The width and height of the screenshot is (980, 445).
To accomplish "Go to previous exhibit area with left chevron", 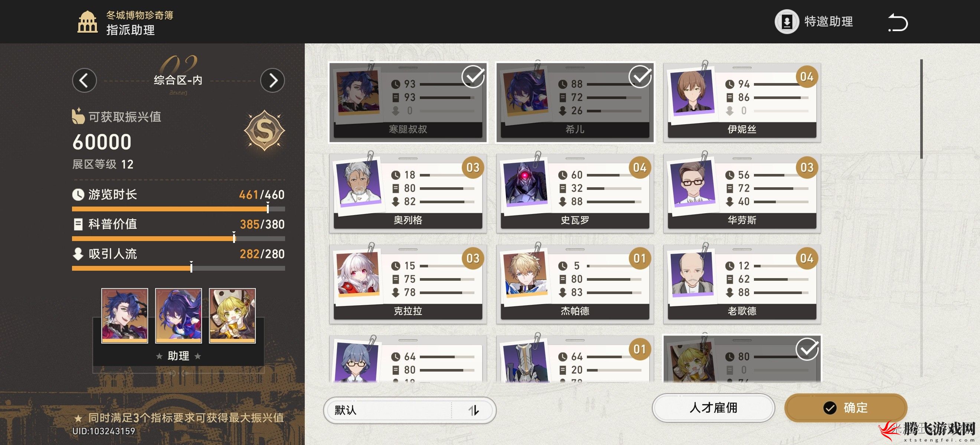I will (85, 80).
